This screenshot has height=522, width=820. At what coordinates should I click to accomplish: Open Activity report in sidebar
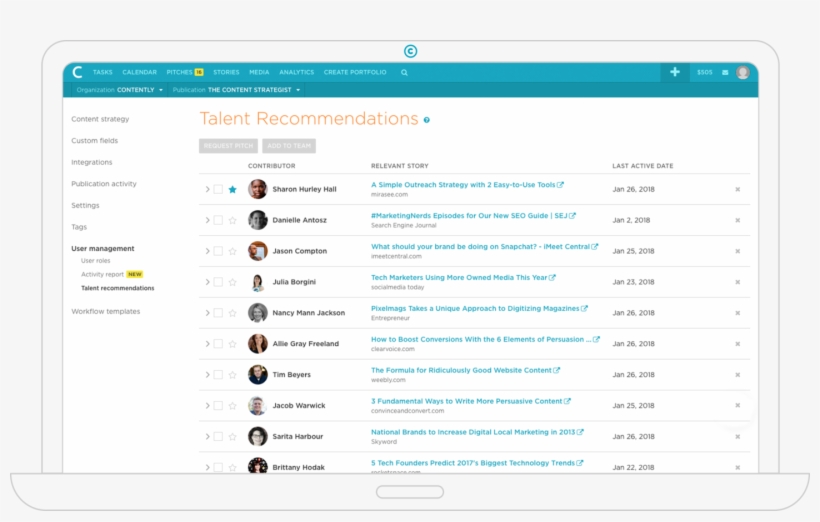tap(102, 275)
